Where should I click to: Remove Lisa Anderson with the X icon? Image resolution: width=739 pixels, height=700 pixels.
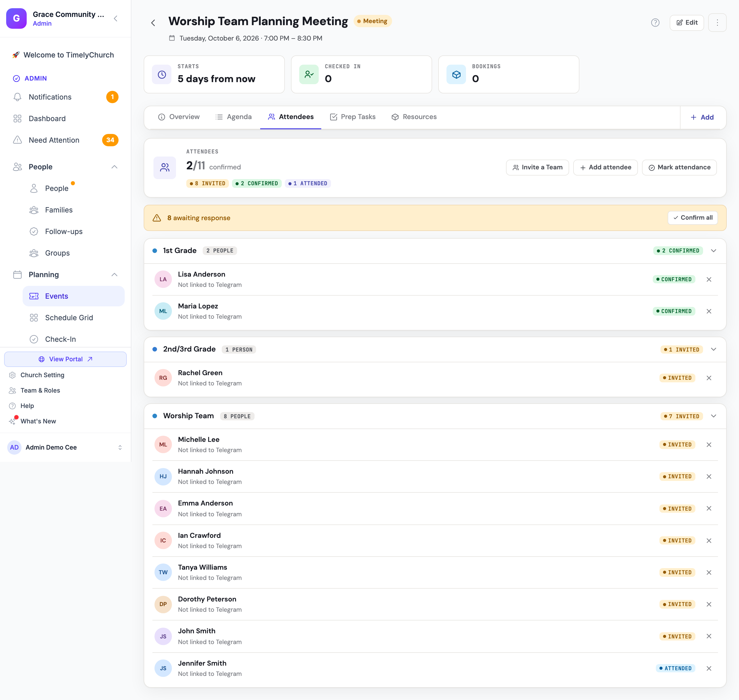[709, 279]
